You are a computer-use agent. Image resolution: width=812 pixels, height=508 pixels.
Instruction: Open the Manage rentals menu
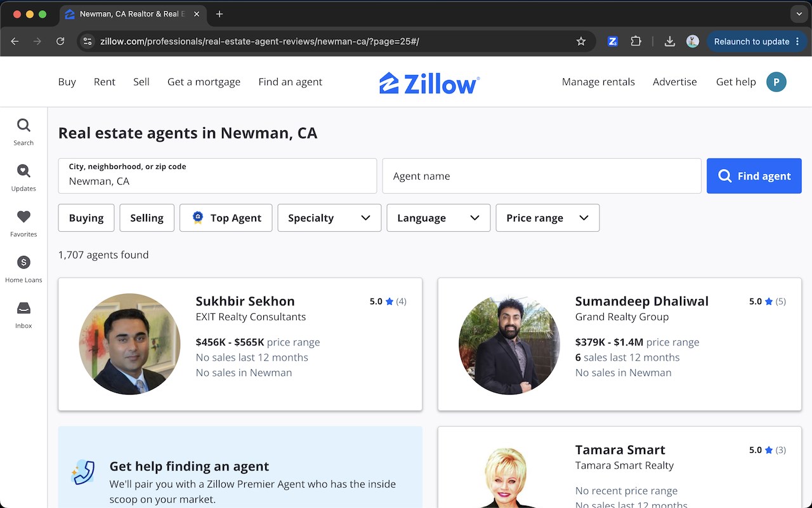(598, 82)
